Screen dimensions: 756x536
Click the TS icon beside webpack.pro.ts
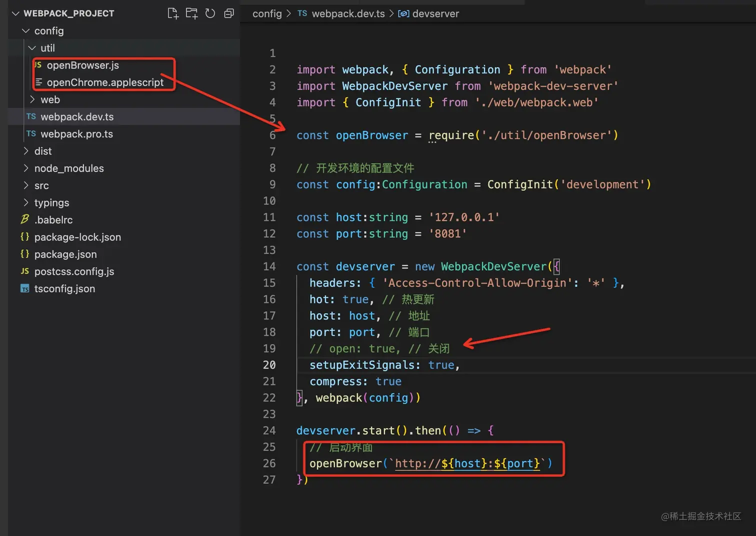(31, 133)
